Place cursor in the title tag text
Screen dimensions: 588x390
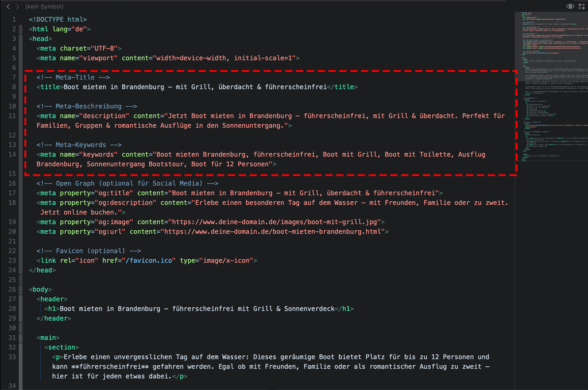point(195,87)
